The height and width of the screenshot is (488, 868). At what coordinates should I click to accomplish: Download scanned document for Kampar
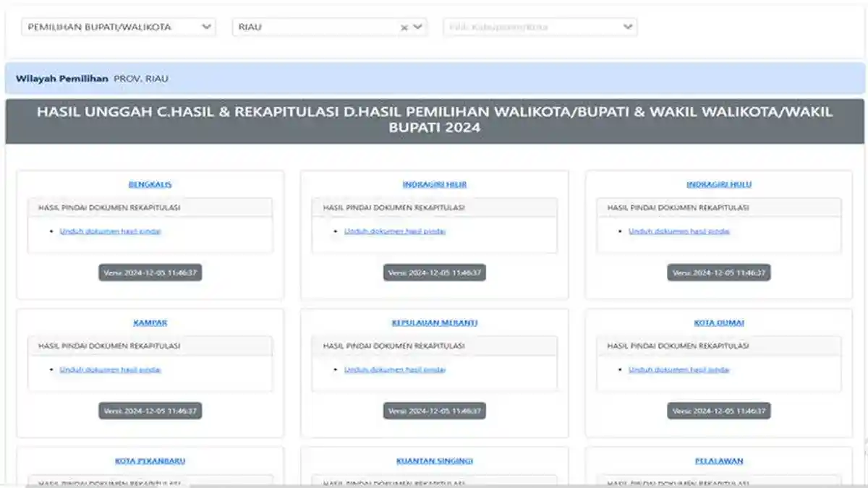coord(110,369)
